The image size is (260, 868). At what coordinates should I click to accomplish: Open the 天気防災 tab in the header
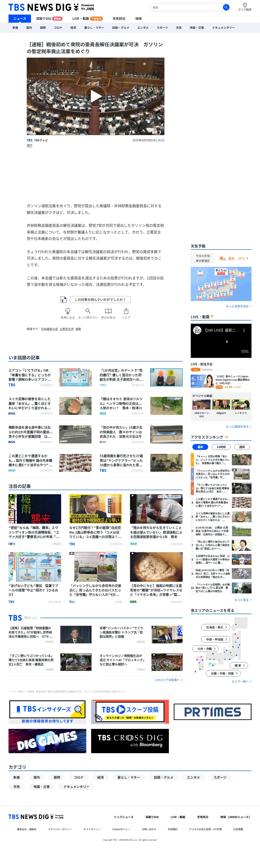(119, 19)
